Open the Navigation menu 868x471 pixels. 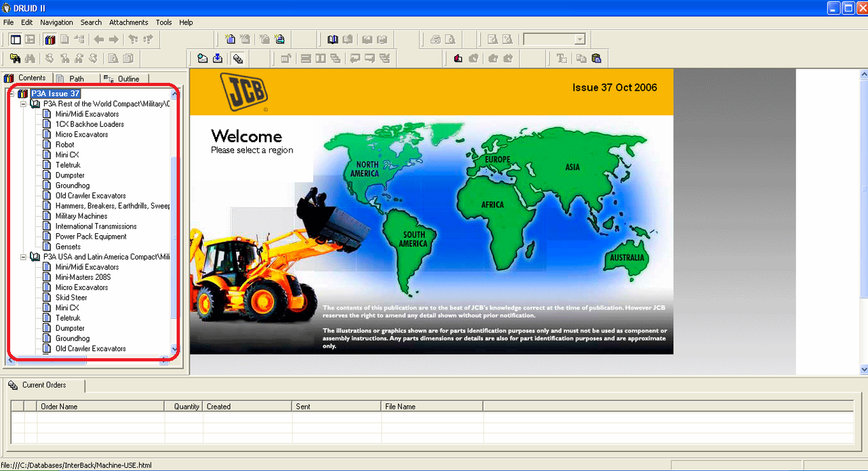(x=56, y=22)
